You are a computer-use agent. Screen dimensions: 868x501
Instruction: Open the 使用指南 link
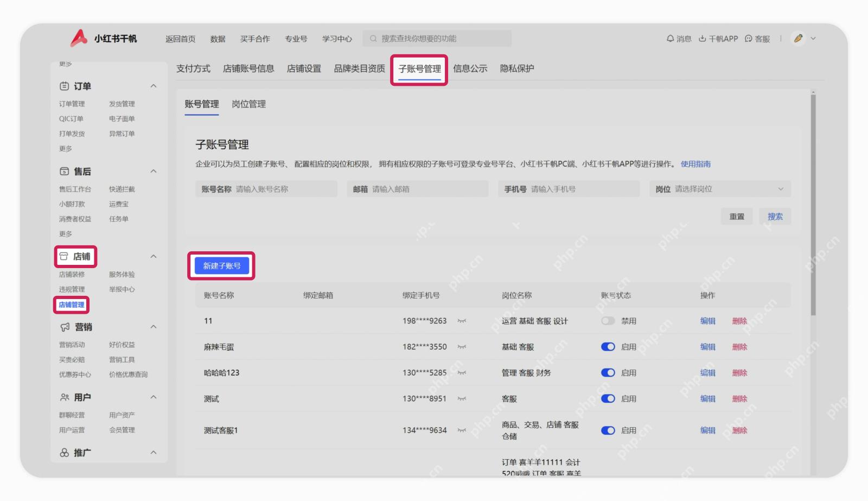click(x=695, y=164)
